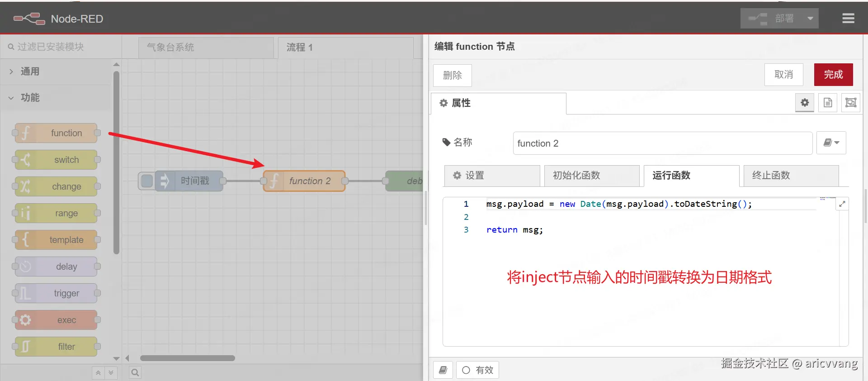The image size is (868, 381).
Task: Click the 完成 done button
Action: pos(834,75)
